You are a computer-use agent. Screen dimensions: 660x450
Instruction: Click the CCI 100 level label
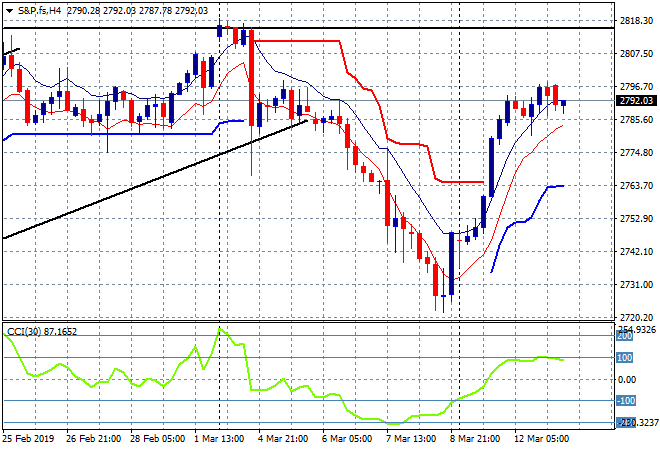625,358
